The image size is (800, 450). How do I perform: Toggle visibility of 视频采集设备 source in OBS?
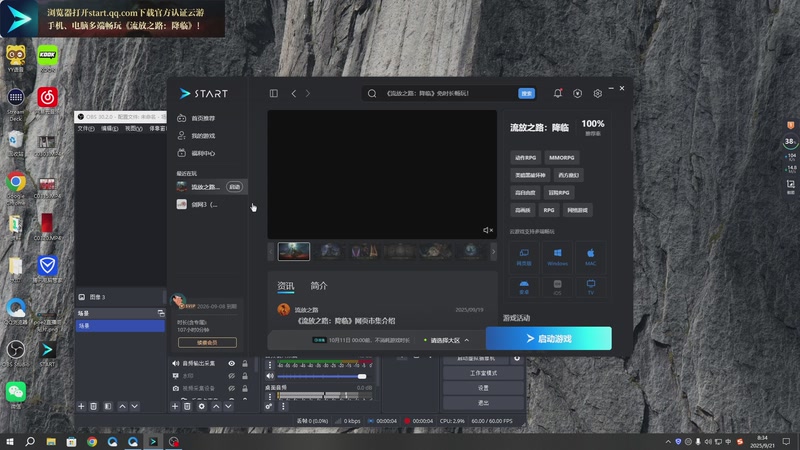pos(232,388)
